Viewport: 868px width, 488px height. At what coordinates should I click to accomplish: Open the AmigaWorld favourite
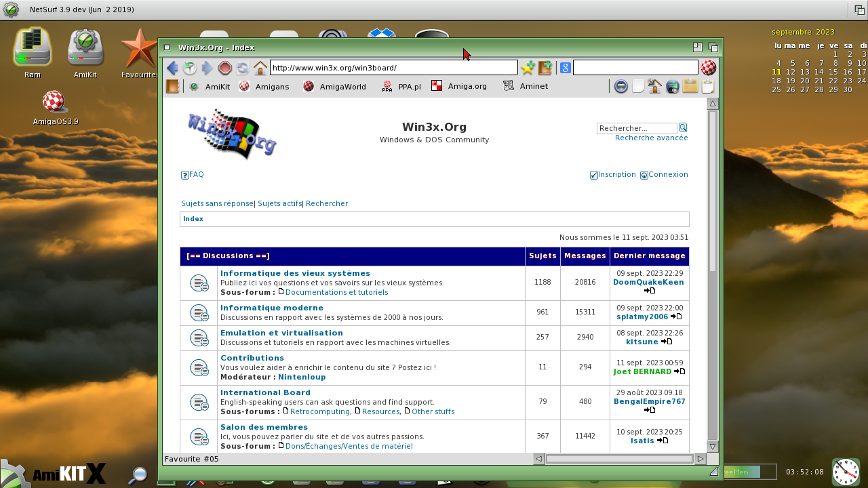[334, 86]
